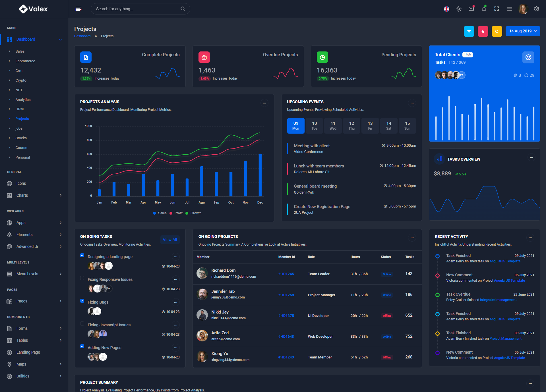The image size is (546, 392).
Task: Check the Fixing Javascript Issues task
Action: (82, 323)
